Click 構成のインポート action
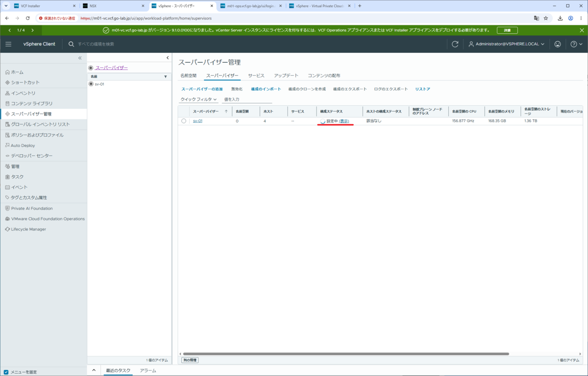 coord(266,89)
